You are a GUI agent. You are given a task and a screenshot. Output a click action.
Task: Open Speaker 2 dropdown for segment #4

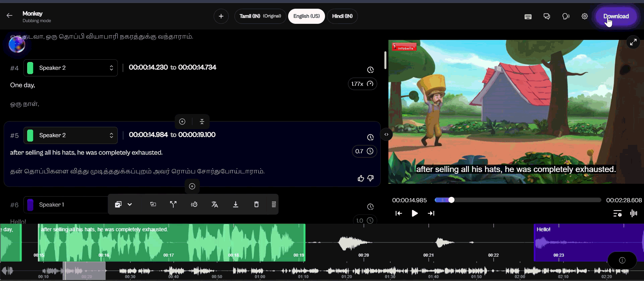[x=70, y=68]
